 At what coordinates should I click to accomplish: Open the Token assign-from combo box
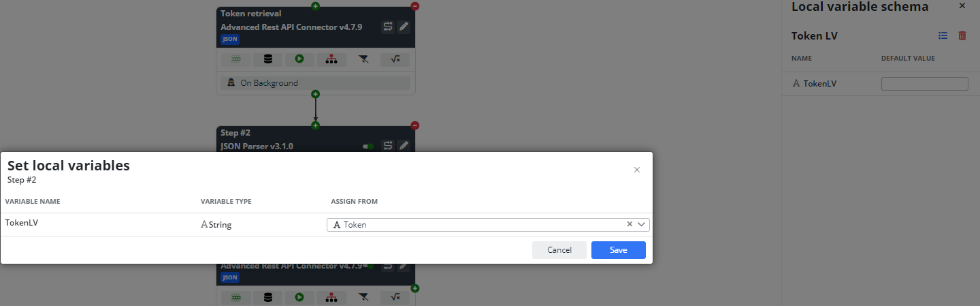tap(489, 224)
